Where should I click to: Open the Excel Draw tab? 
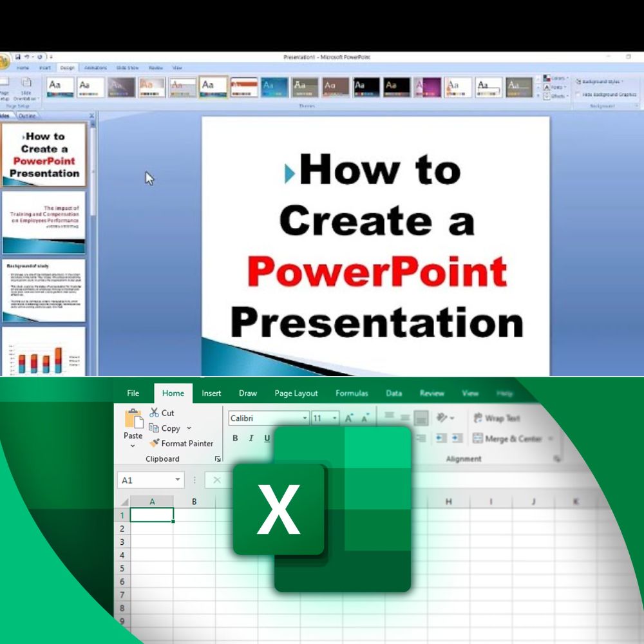click(x=248, y=393)
